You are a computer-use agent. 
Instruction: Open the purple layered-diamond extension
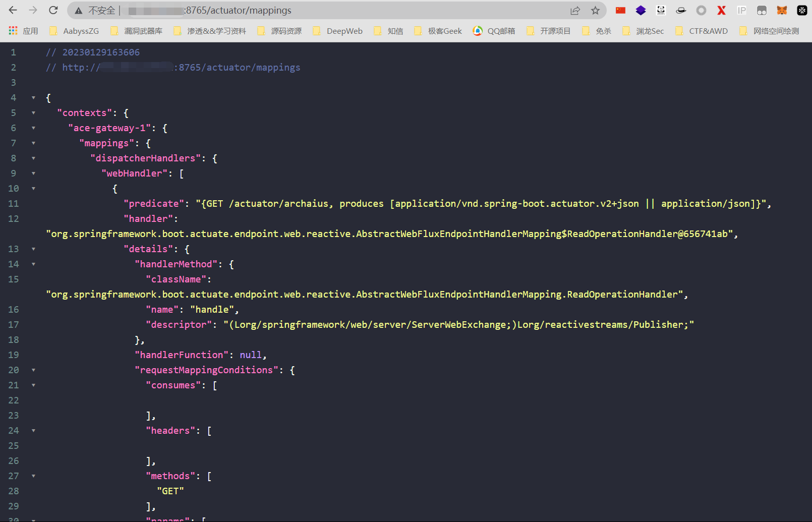[x=641, y=11]
